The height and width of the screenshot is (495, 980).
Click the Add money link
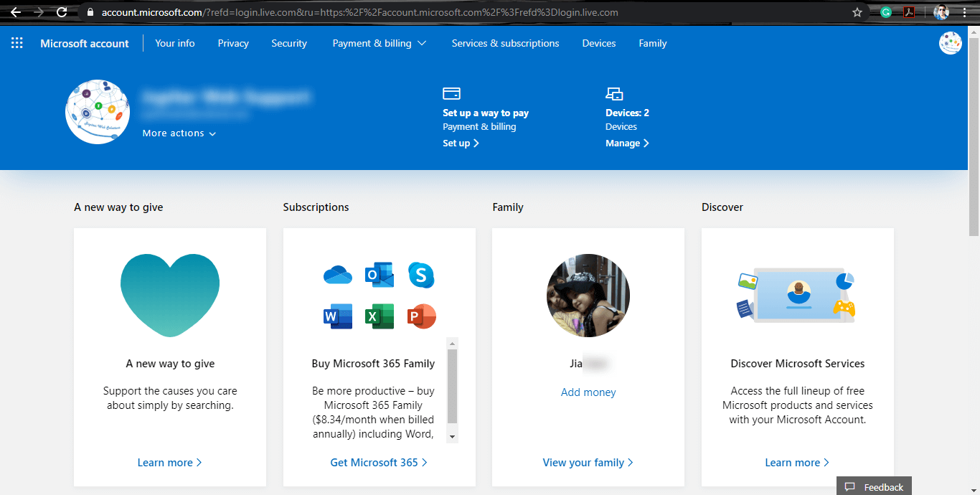pyautogui.click(x=588, y=392)
